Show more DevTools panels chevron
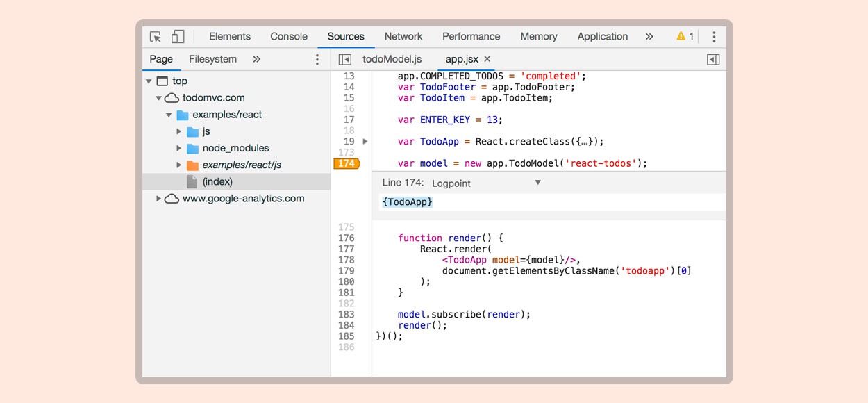 coord(649,37)
